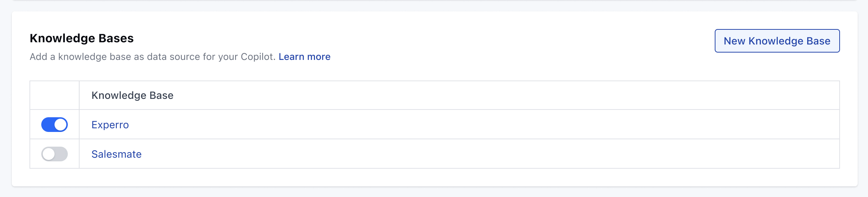Create a New Knowledge Base

tap(777, 41)
